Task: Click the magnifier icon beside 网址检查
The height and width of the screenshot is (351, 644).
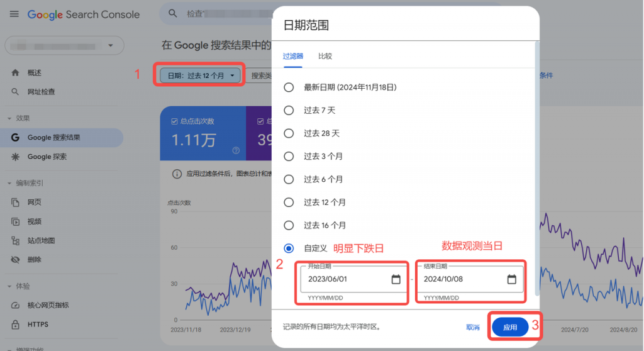Action: coord(15,92)
